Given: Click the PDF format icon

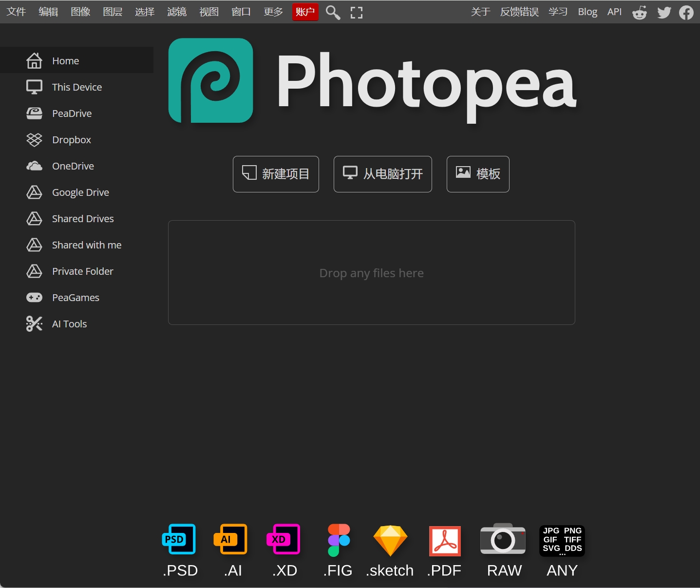Looking at the screenshot, I should click(445, 541).
